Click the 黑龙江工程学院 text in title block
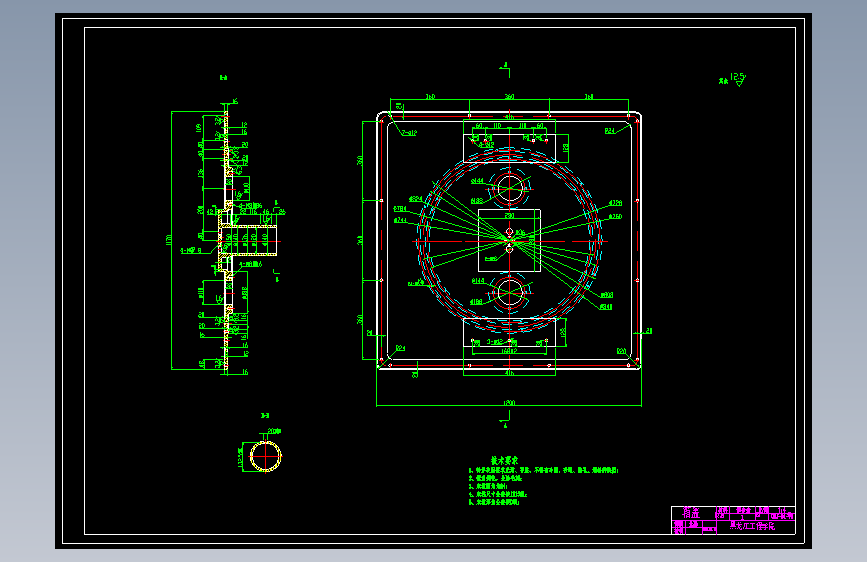 coord(752,526)
